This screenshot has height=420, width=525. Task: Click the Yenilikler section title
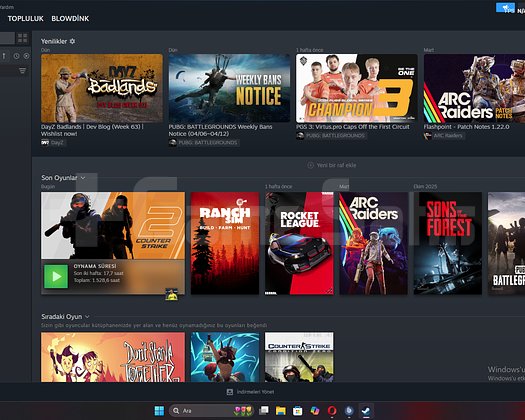[x=54, y=41]
